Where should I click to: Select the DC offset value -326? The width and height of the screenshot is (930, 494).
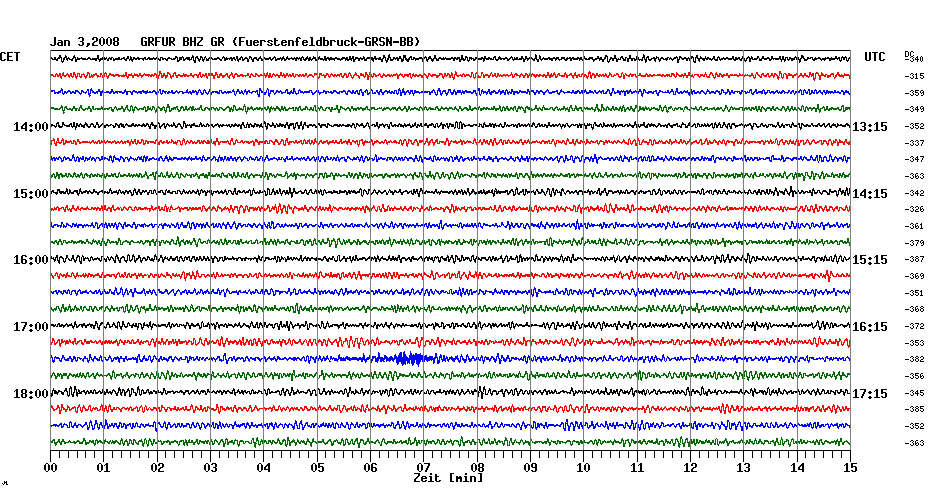914,209
